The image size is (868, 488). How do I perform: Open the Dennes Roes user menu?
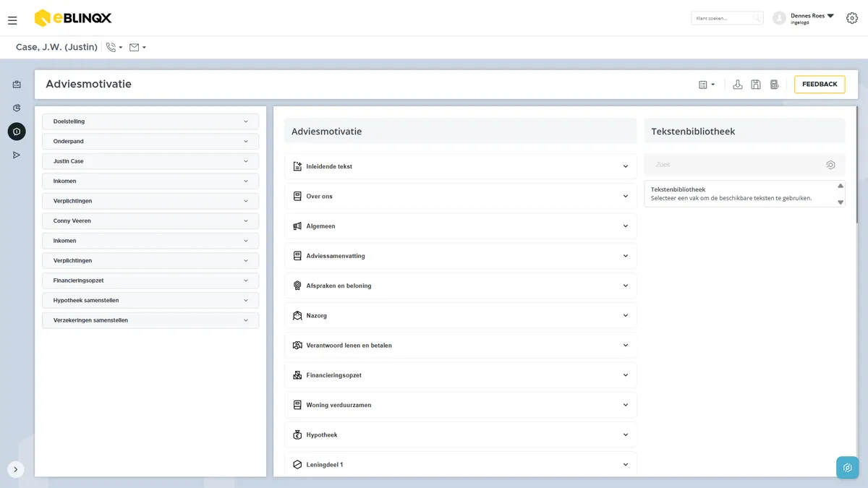click(x=803, y=18)
